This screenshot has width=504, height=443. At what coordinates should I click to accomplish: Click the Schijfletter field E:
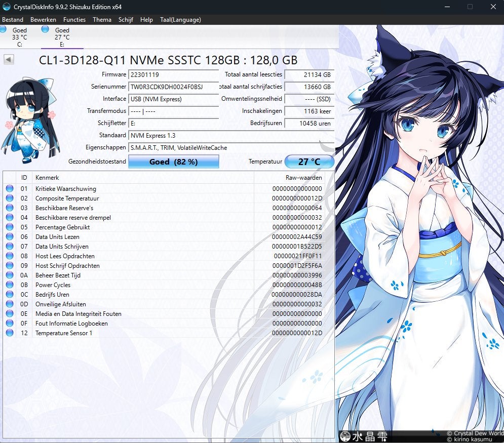click(x=174, y=124)
